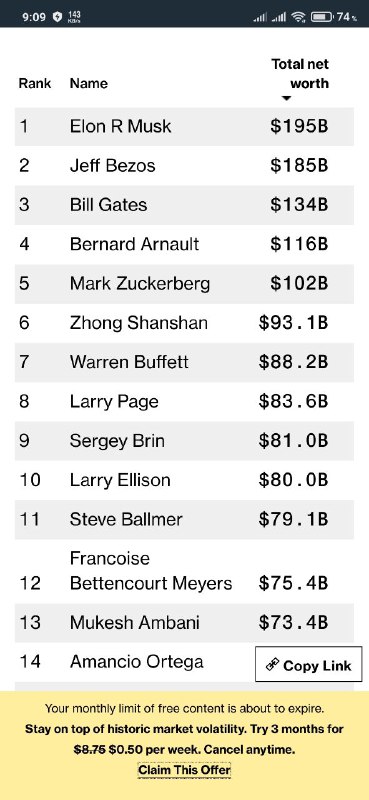Click the Name column header
Viewport: 369px width, 800px height.
pos(89,83)
